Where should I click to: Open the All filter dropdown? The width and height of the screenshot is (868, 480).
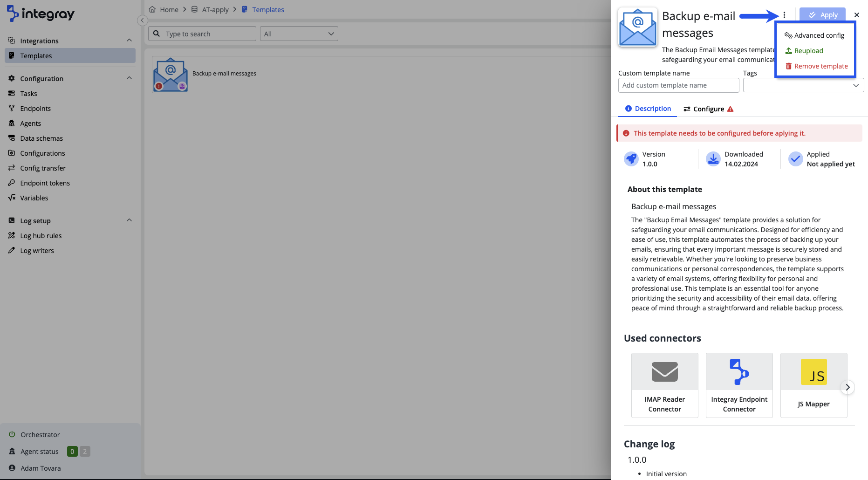299,34
